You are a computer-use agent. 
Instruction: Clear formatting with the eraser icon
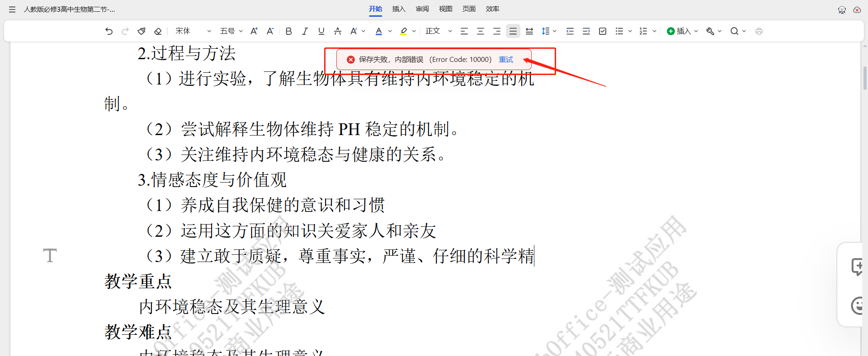tap(158, 31)
